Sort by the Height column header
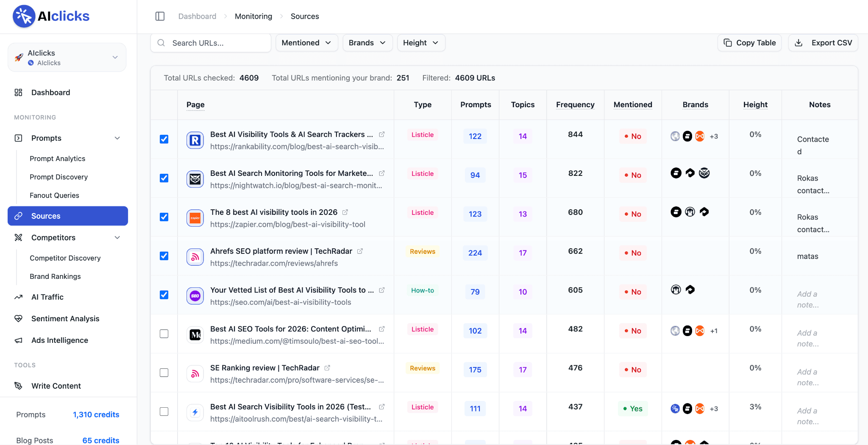 click(755, 105)
